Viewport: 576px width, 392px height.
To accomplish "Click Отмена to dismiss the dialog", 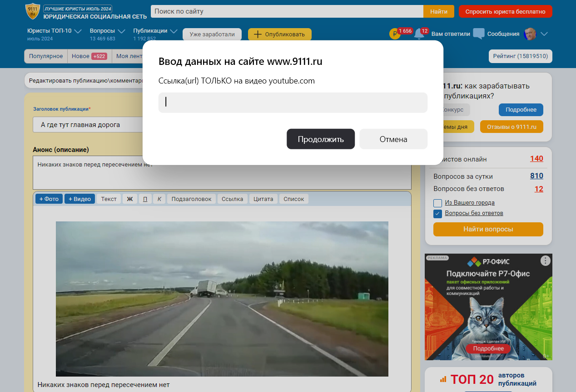I will 393,139.
